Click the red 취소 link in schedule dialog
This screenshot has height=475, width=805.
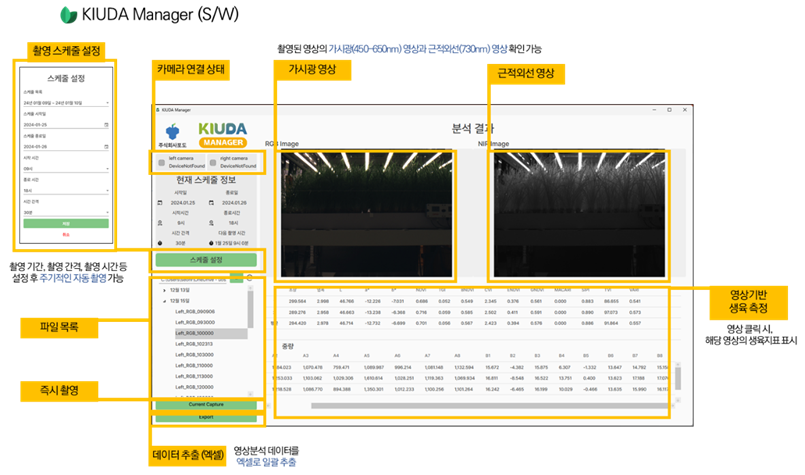pyautogui.click(x=66, y=234)
